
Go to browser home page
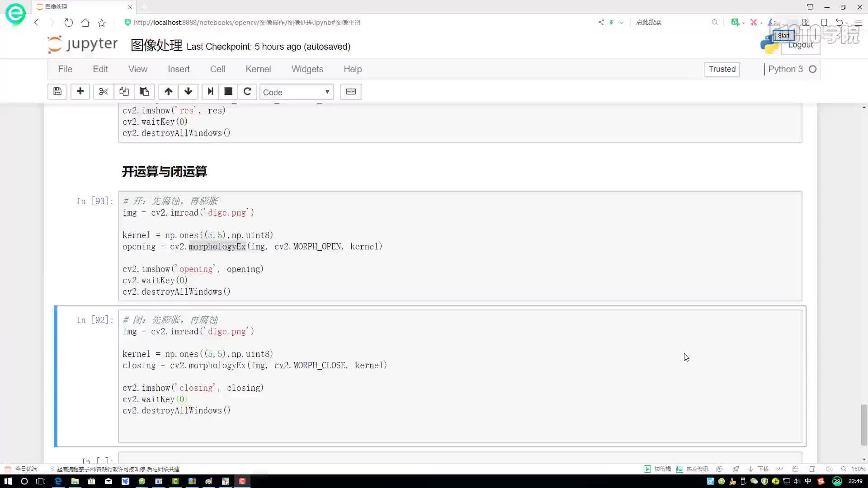tap(85, 22)
